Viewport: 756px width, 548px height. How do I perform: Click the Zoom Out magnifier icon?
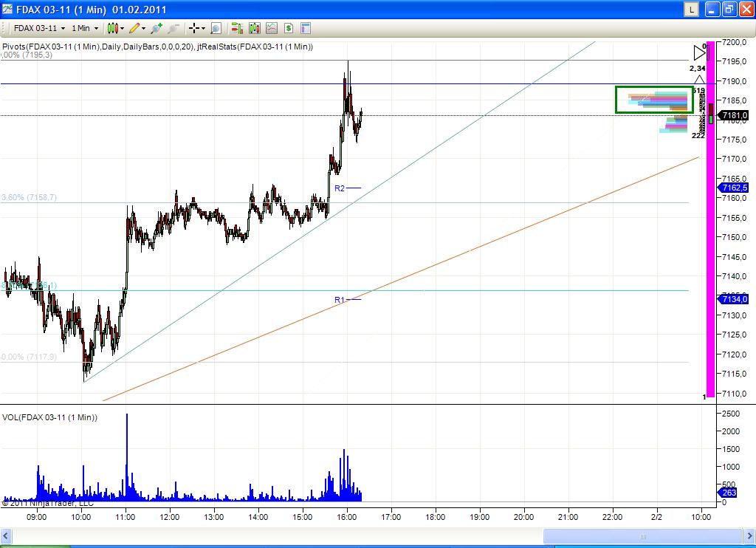pyautogui.click(x=172, y=28)
